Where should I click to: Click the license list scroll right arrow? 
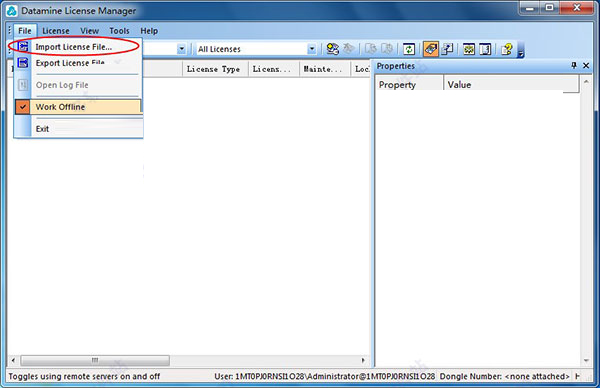tap(363, 360)
